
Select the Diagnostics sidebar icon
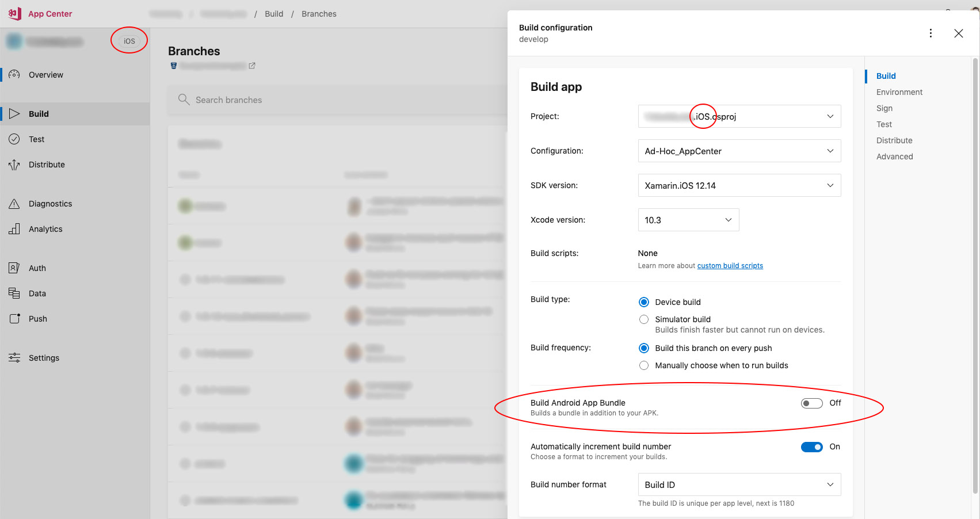pos(14,203)
